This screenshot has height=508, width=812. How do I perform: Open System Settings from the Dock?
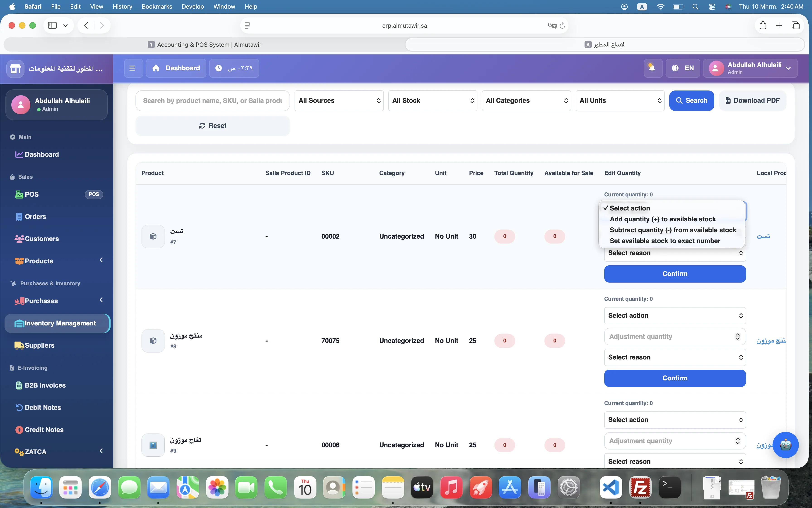569,487
